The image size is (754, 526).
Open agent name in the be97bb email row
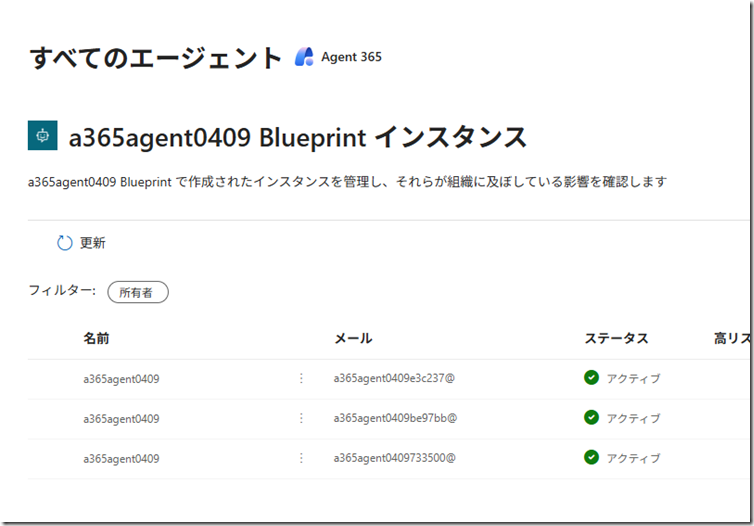pos(121,419)
